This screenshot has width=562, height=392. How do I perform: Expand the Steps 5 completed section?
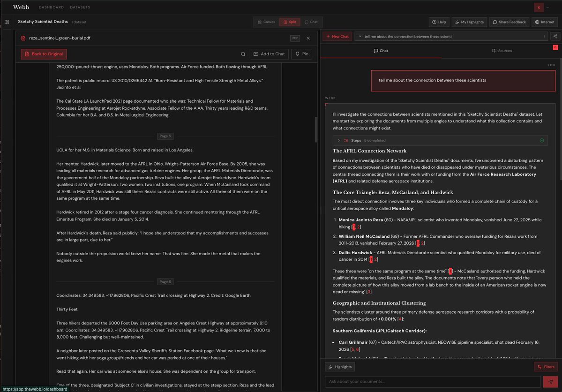tap(440, 141)
